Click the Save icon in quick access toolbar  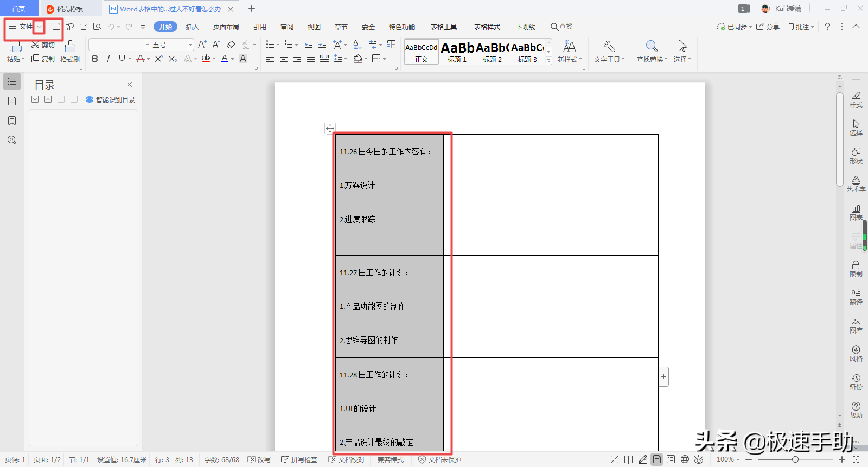[x=56, y=26]
